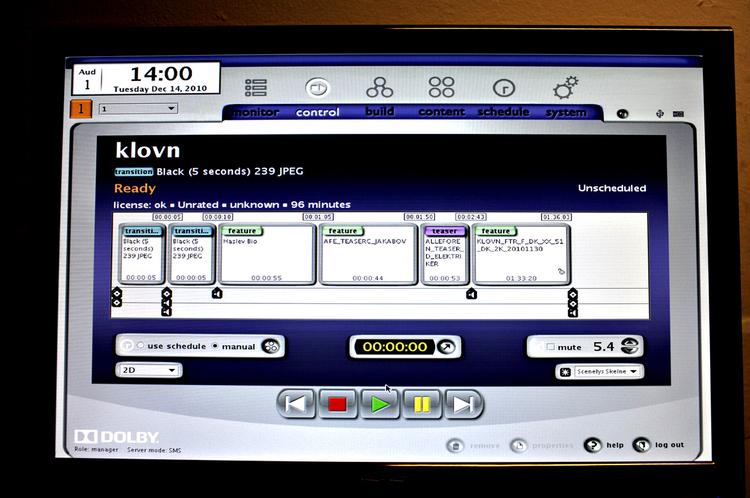This screenshot has height=498, width=750.
Task: Click the 01:36:03 end time label
Action: pos(556,217)
